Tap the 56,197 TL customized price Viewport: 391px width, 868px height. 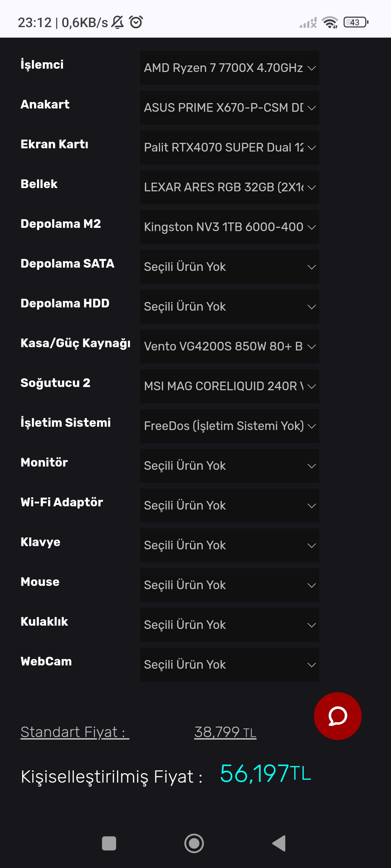(265, 774)
